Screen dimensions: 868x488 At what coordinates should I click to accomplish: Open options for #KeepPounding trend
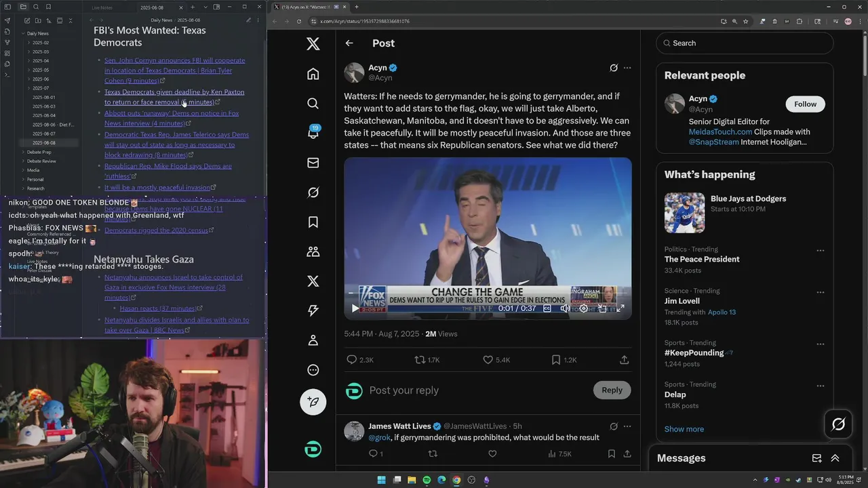[820, 344]
